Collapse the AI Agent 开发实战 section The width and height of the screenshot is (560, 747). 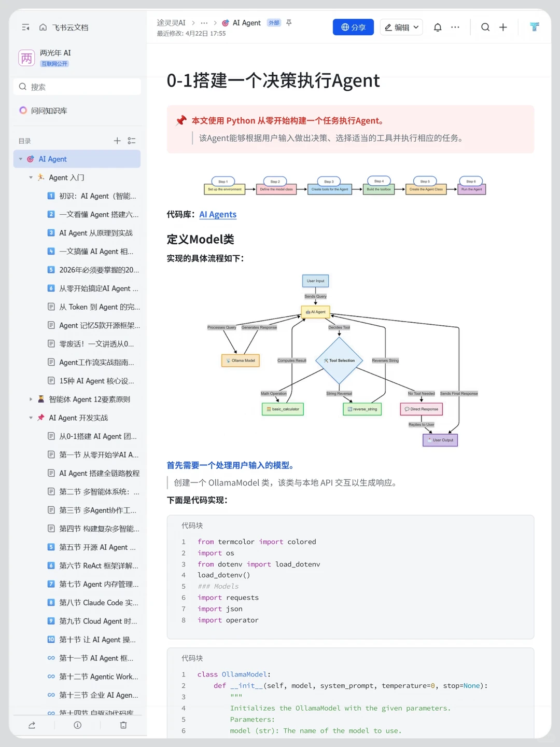(31, 418)
